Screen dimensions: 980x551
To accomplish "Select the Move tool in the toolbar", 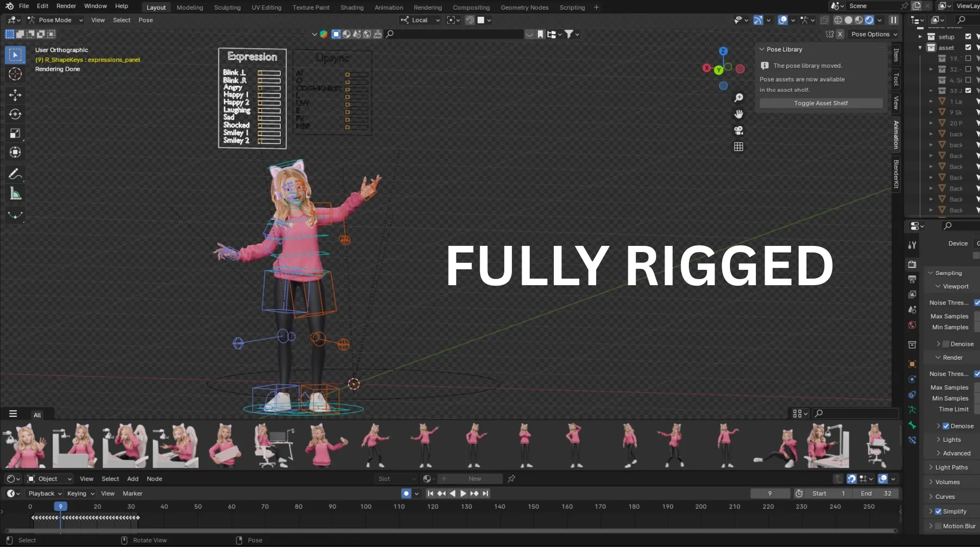I will pos(15,95).
